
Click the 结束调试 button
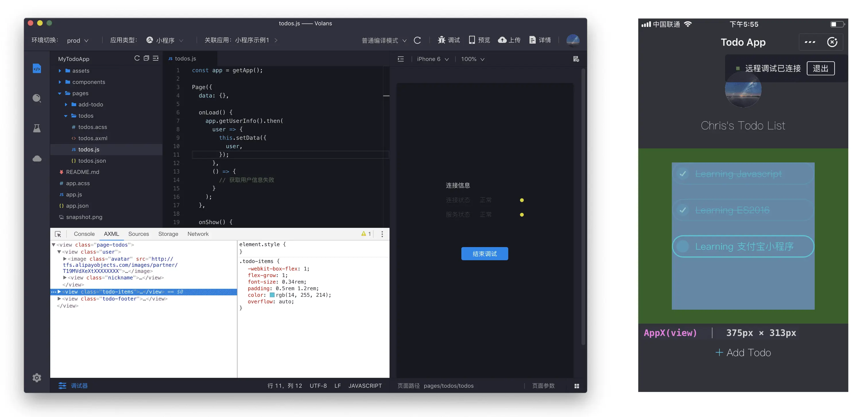click(484, 254)
